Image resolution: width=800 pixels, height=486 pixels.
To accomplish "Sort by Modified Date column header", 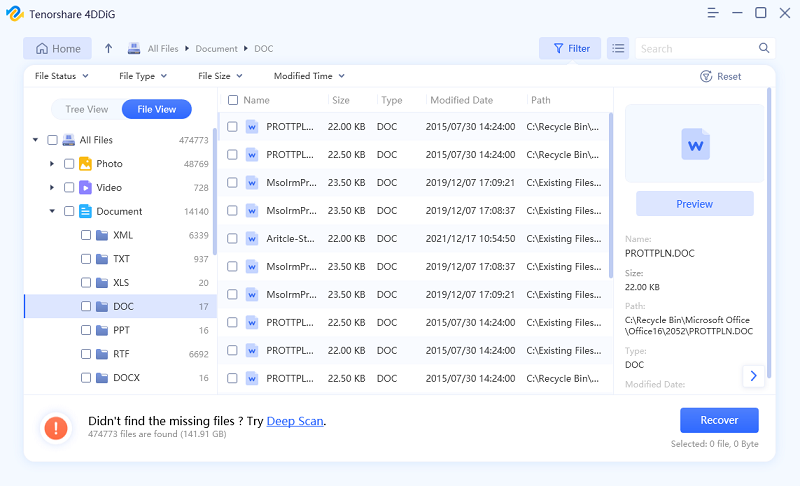I will [x=461, y=100].
